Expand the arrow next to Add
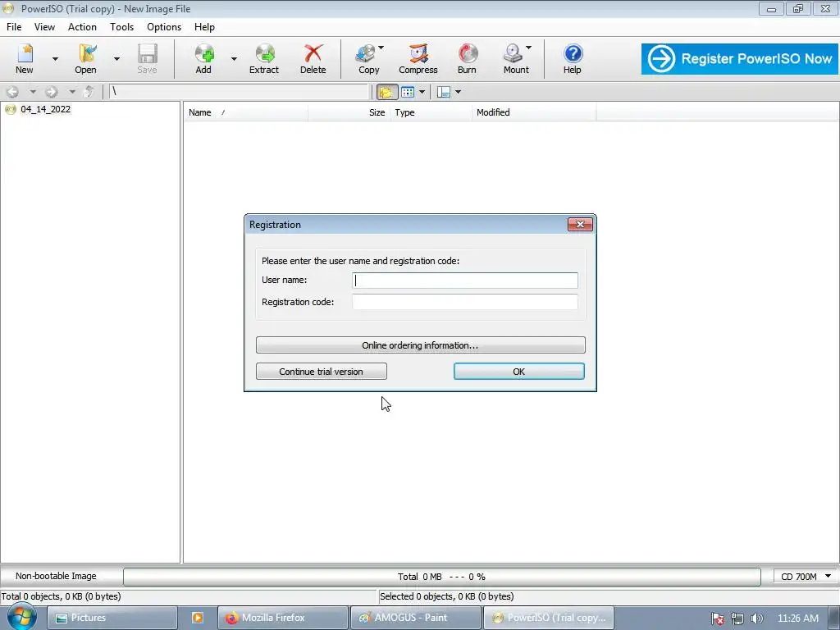 click(234, 59)
